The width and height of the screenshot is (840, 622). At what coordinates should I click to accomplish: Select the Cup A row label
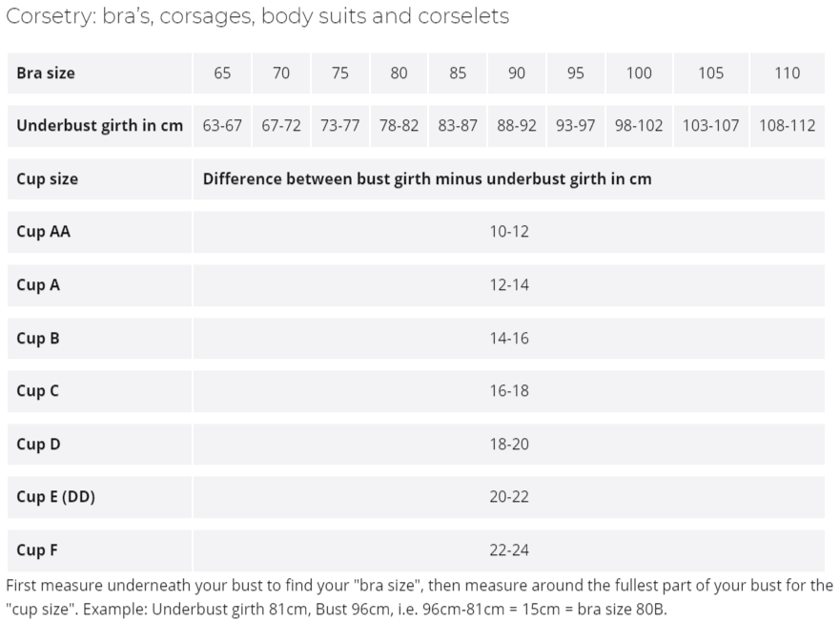pyautogui.click(x=38, y=284)
